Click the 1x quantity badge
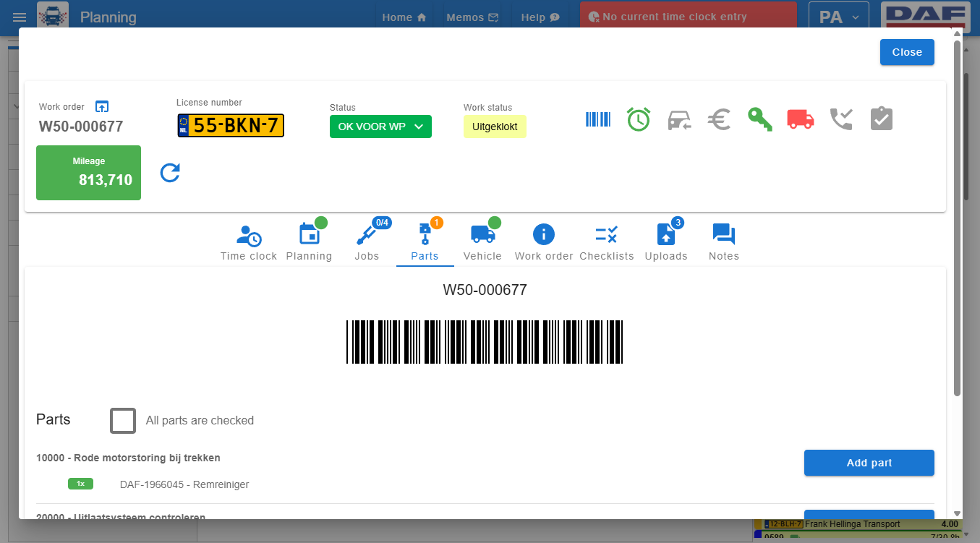Screen dimensions: 980x543 tap(80, 484)
